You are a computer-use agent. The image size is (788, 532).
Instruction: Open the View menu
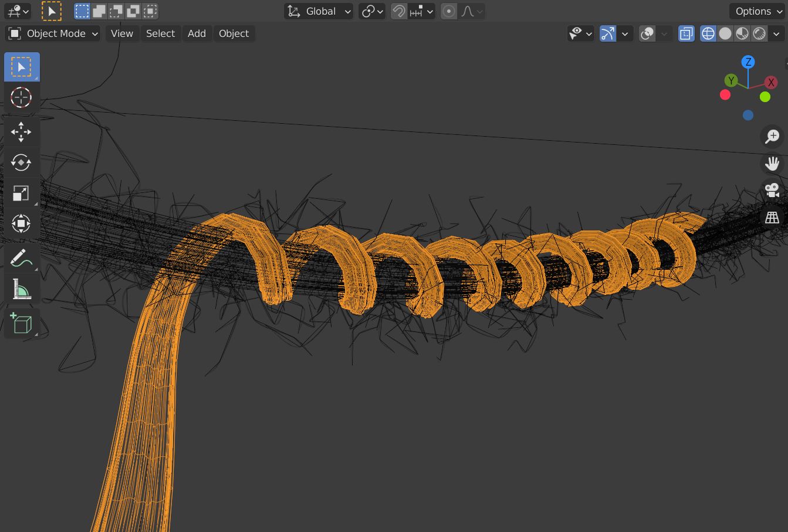tap(122, 34)
